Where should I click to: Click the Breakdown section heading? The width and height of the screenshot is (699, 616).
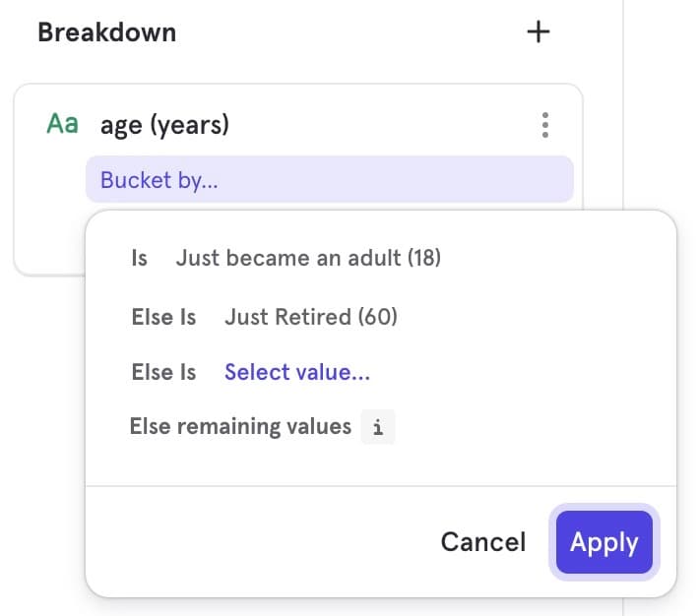point(106,32)
